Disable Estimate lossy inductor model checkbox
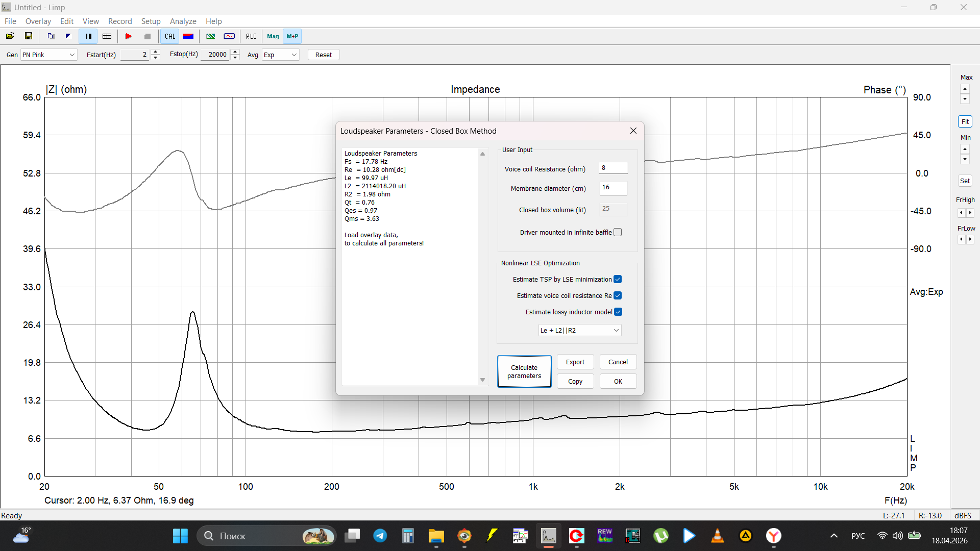Viewport: 980px width, 551px height. (x=618, y=312)
